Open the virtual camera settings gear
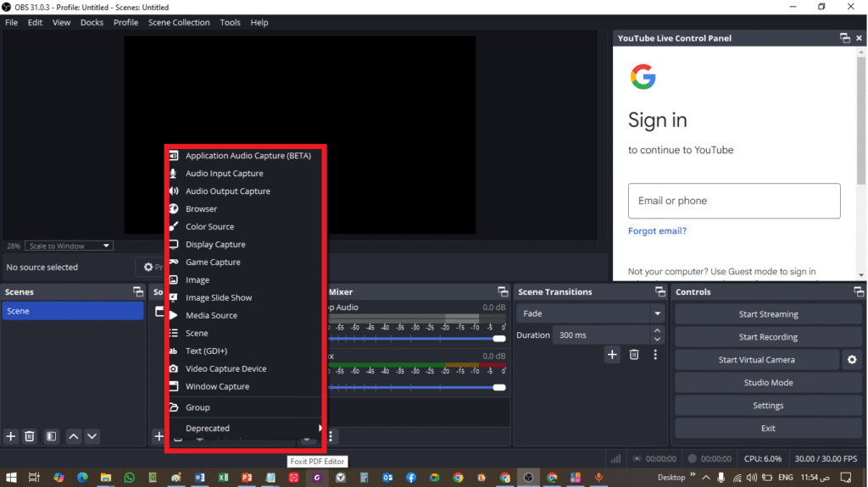Image resolution: width=868 pixels, height=487 pixels. (852, 360)
